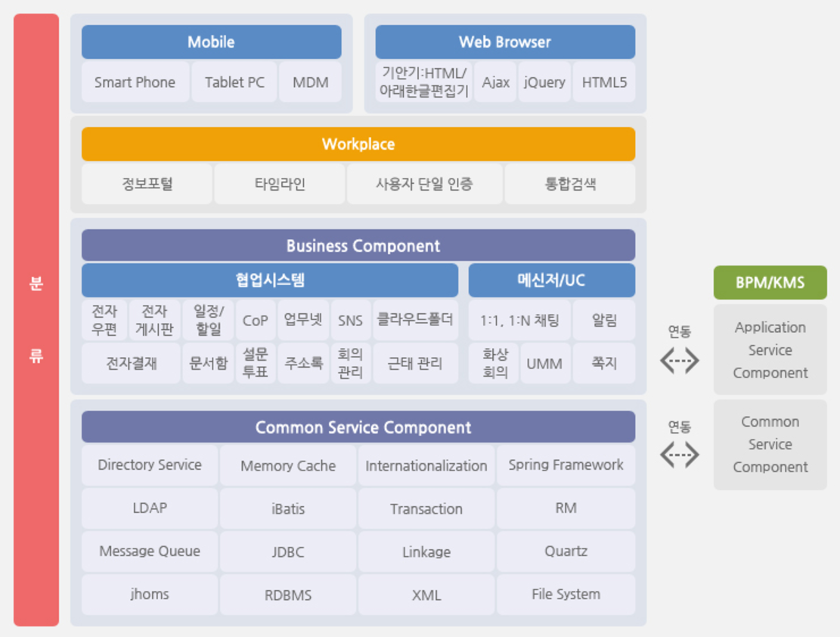Image resolution: width=840 pixels, height=637 pixels.
Task: Click the iBatis box
Action: (288, 508)
